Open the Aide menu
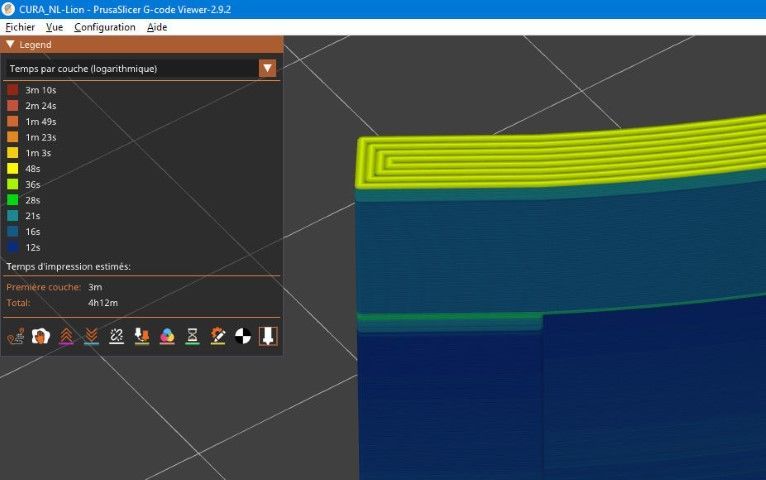Screen dimensions: 766x480 [157, 27]
